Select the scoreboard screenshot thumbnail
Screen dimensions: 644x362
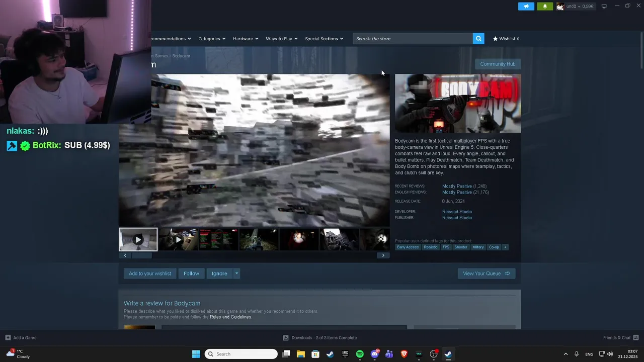218,239
